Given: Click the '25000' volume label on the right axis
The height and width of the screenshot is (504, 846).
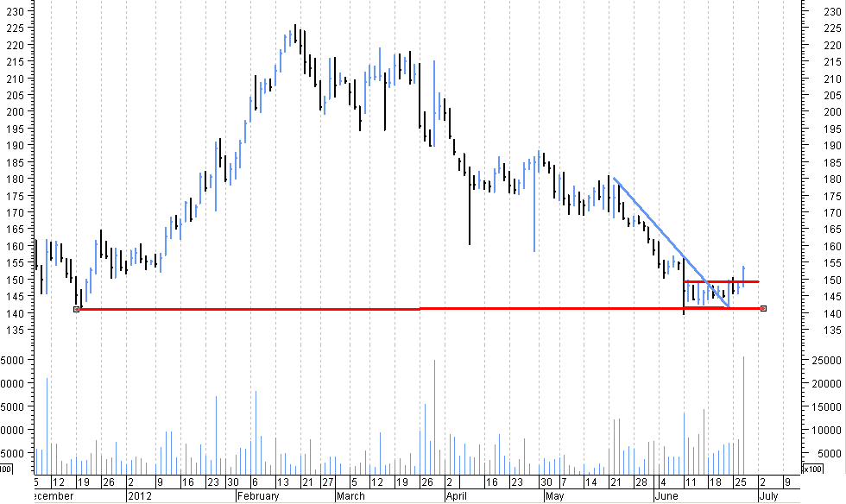Looking at the screenshot, I should tap(827, 361).
